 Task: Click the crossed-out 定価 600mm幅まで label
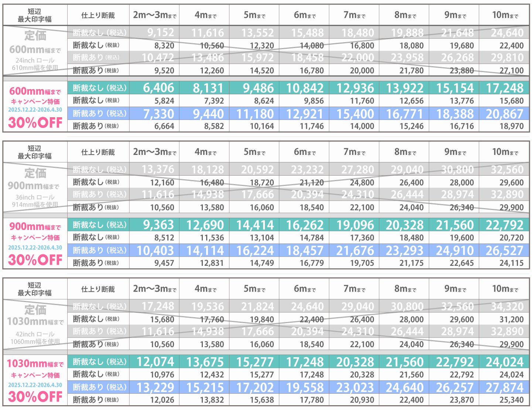[35, 43]
